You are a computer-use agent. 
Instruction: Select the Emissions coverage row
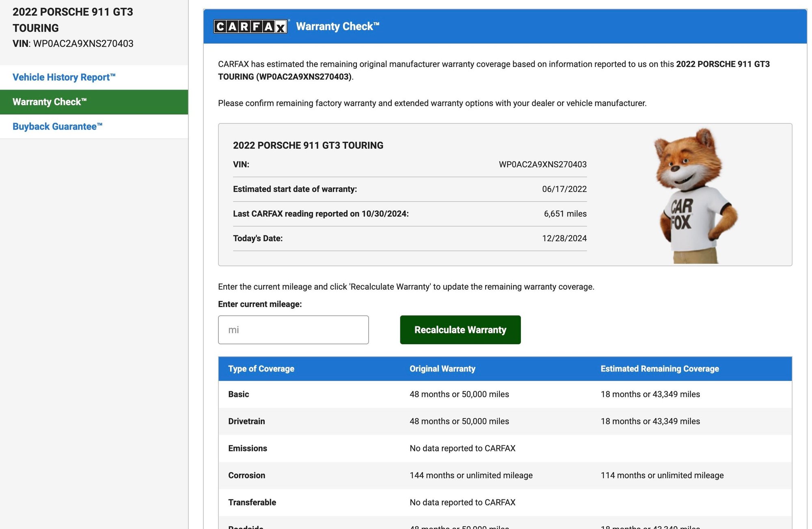247,448
